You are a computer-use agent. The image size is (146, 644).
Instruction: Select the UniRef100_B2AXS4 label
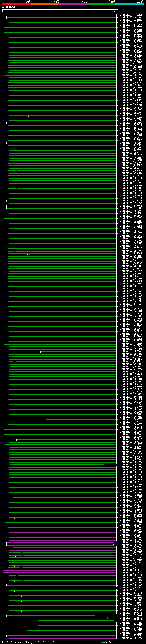click(131, 105)
